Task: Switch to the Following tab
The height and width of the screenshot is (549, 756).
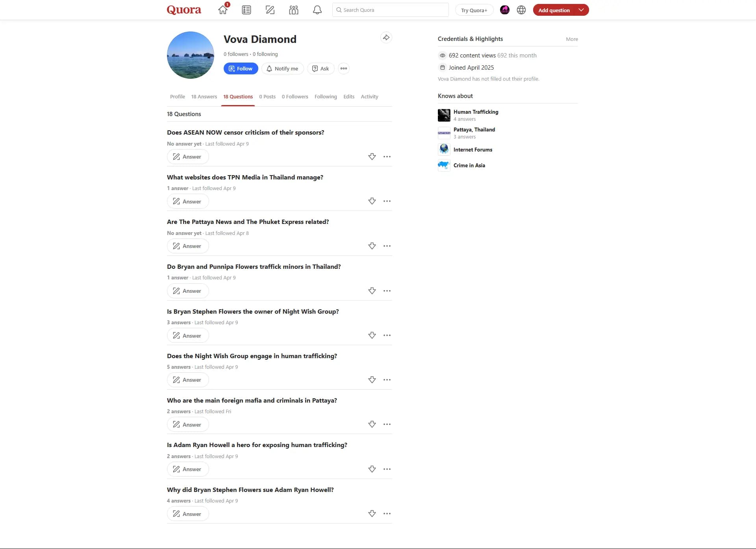Action: (326, 96)
